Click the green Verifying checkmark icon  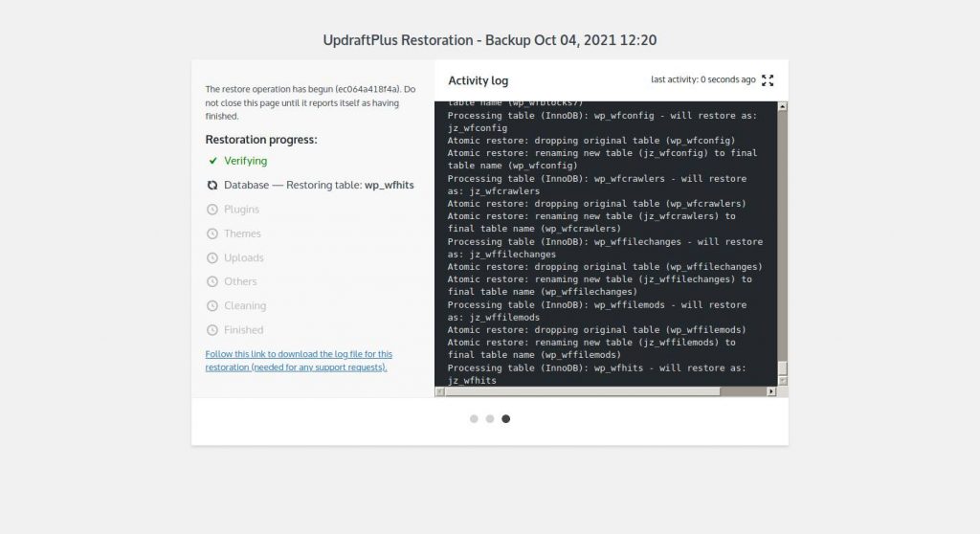pyautogui.click(x=212, y=161)
